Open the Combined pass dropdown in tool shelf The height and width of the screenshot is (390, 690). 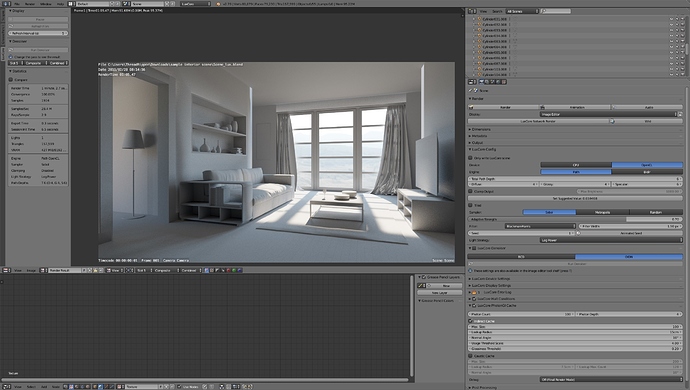[58, 63]
